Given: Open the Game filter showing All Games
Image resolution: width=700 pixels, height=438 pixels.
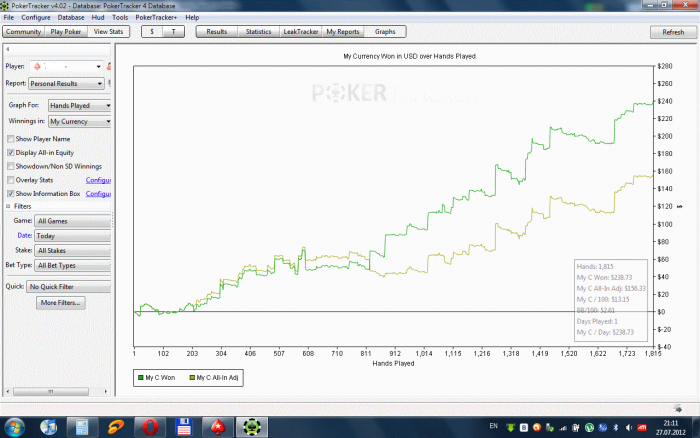Looking at the screenshot, I should 73,221.
